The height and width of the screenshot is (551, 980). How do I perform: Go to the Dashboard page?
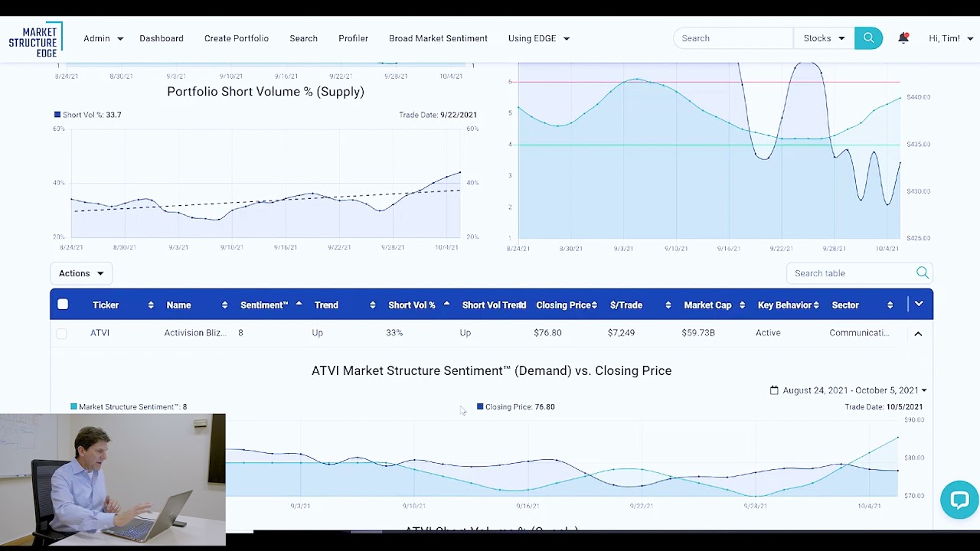(x=162, y=38)
